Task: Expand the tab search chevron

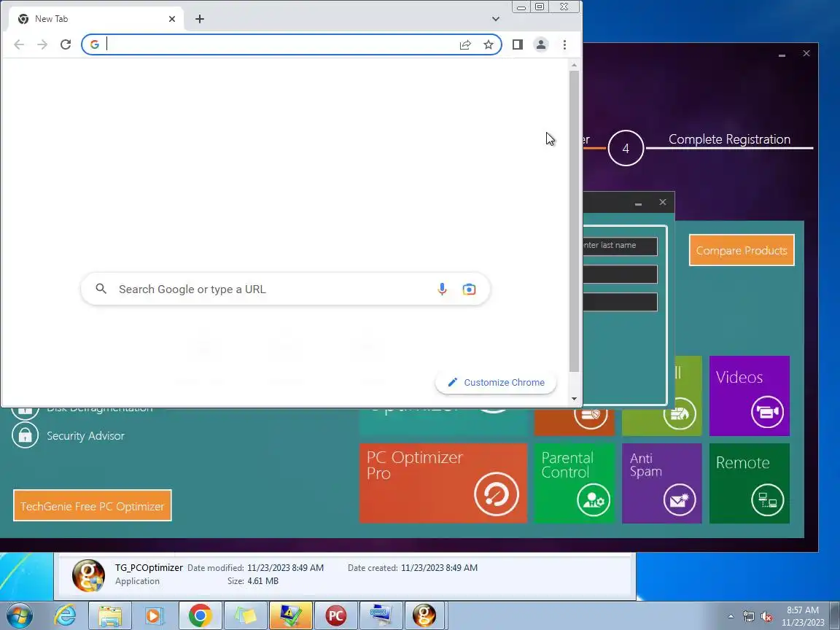Action: point(496,19)
